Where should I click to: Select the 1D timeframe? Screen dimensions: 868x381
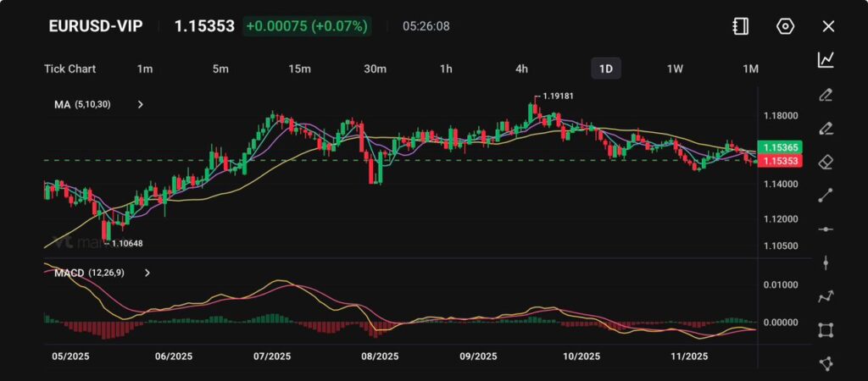point(606,69)
